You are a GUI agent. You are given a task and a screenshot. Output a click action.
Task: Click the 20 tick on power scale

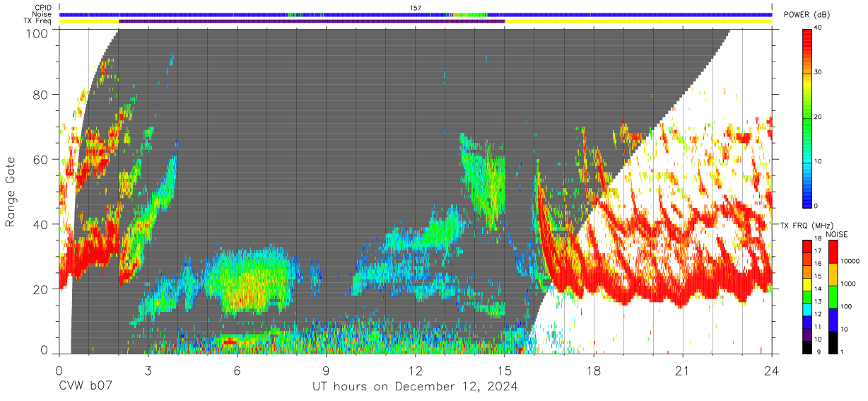(818, 117)
